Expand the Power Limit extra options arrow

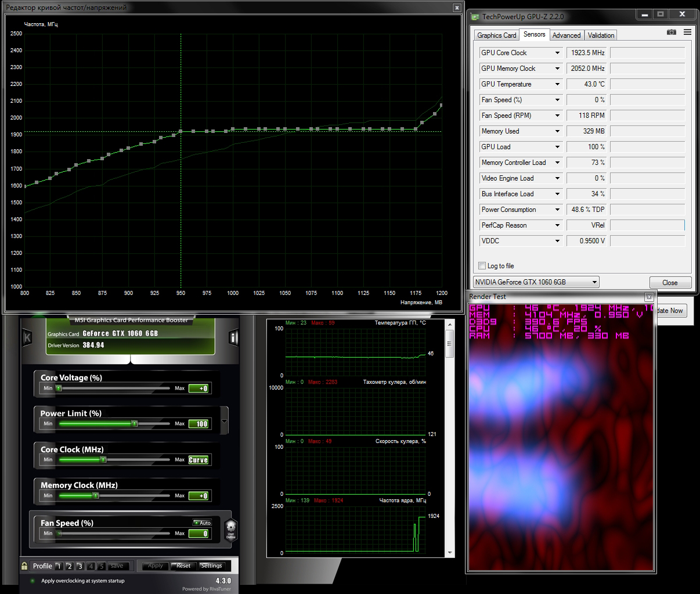click(x=225, y=421)
